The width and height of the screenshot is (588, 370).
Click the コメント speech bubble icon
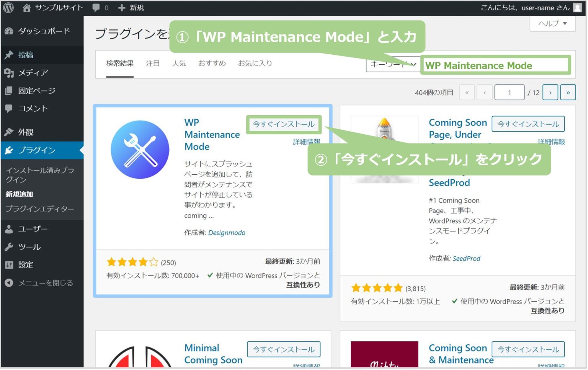click(x=8, y=109)
